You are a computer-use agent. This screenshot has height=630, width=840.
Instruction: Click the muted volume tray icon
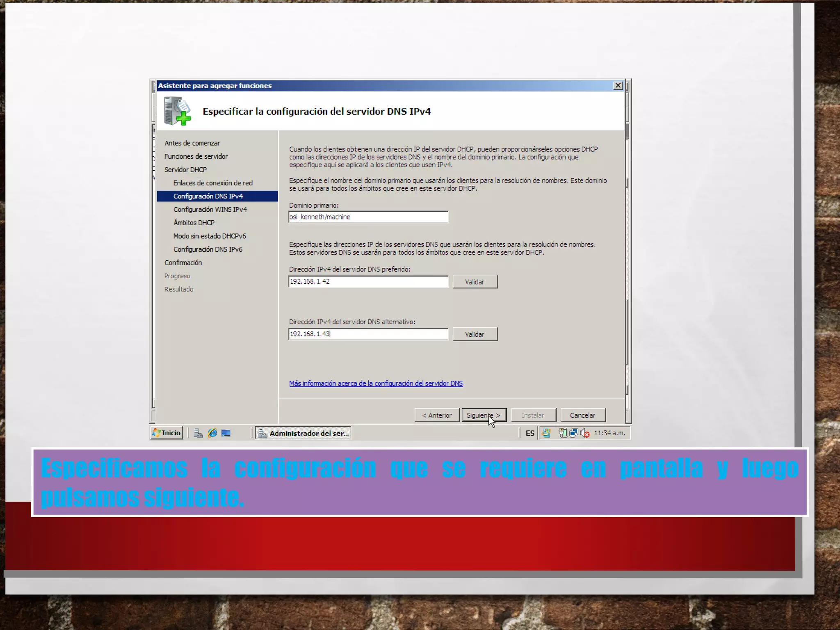(x=585, y=433)
